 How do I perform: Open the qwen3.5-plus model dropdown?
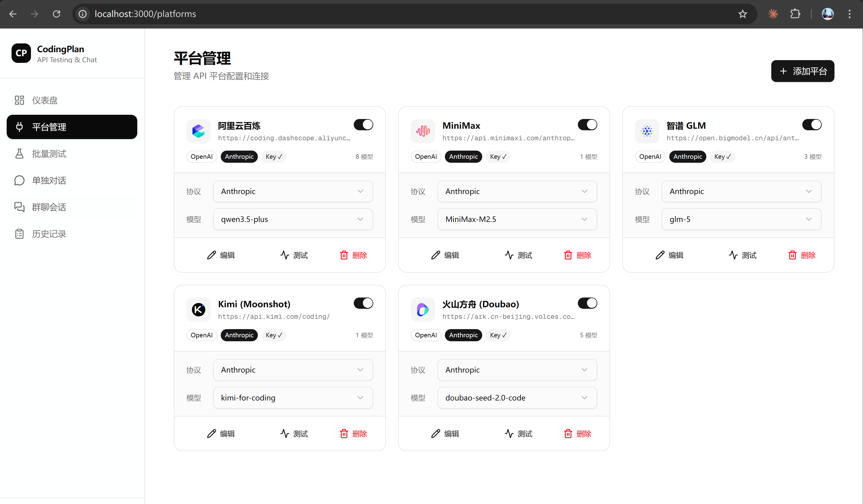pos(293,219)
